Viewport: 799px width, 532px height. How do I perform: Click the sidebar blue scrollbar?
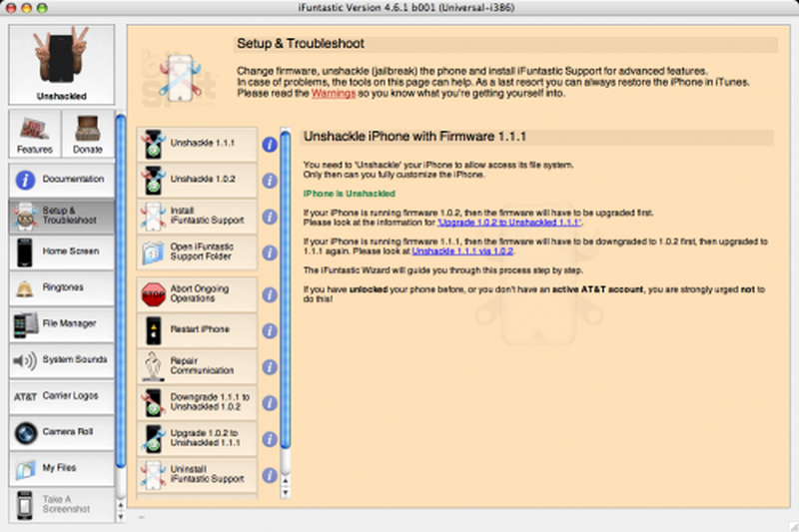120,291
